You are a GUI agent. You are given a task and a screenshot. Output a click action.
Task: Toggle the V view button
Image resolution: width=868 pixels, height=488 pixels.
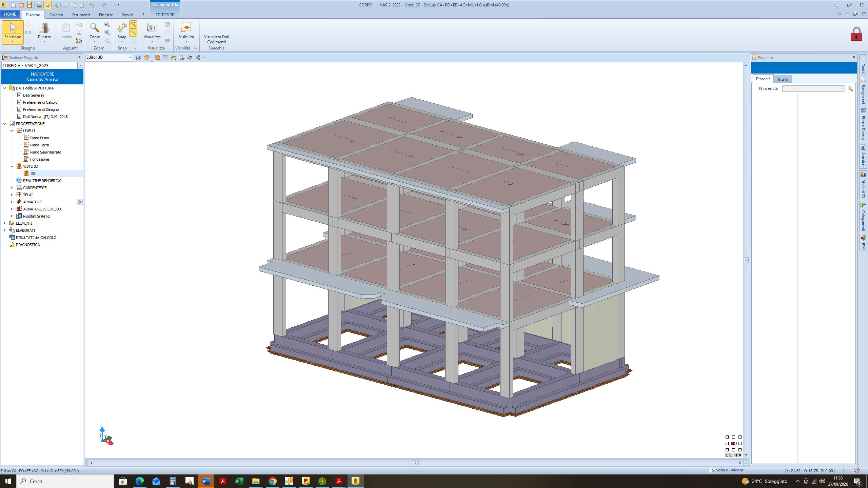(740, 455)
